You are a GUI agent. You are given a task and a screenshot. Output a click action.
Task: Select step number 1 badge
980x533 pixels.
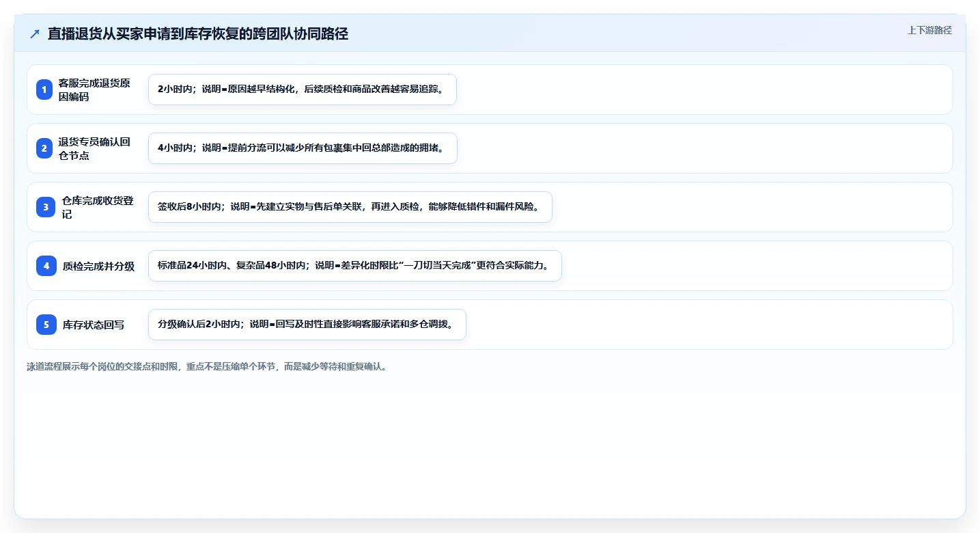click(x=44, y=90)
